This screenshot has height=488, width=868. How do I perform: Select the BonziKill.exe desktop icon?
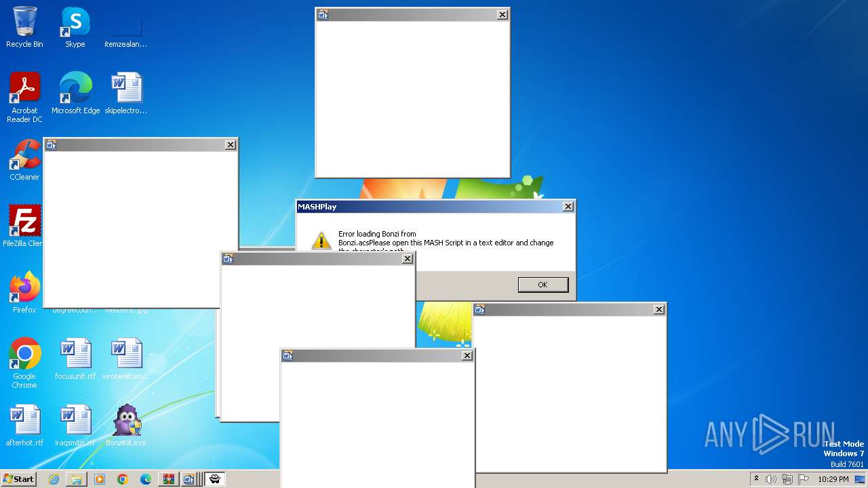click(x=126, y=426)
